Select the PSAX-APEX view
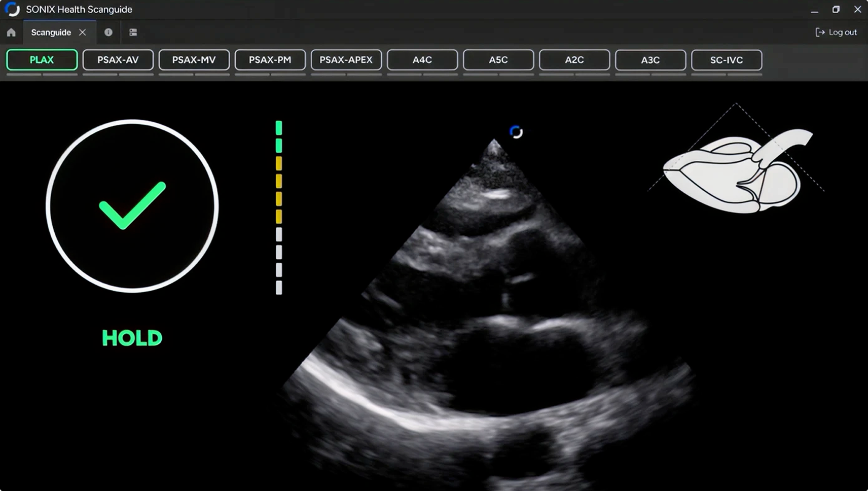This screenshot has height=491, width=868. click(x=346, y=60)
